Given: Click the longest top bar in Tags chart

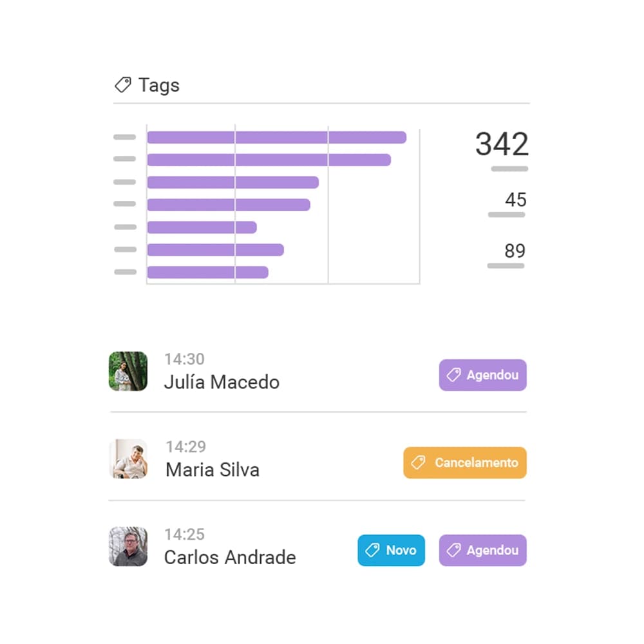Looking at the screenshot, I should 277,137.
